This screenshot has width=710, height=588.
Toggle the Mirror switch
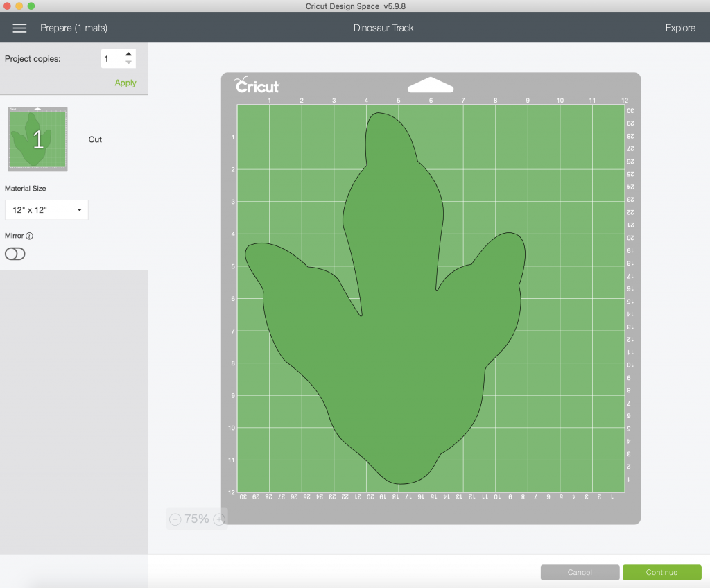tap(15, 254)
